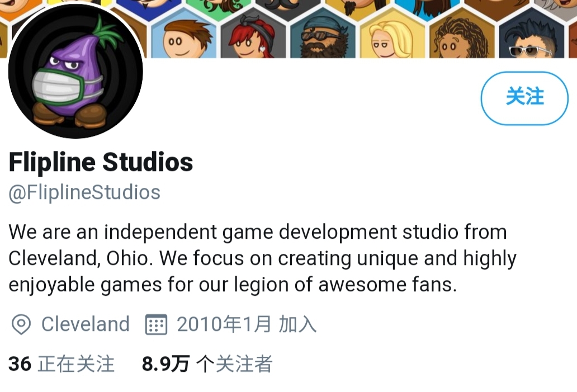Tap the white-sunglasses dark-haired character in banner
This screenshot has height=392, width=577.
(531, 35)
